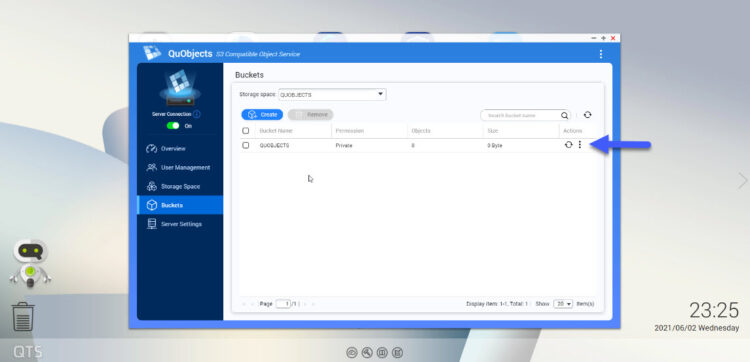Click the refresh icon beside the bucket search

(x=587, y=115)
